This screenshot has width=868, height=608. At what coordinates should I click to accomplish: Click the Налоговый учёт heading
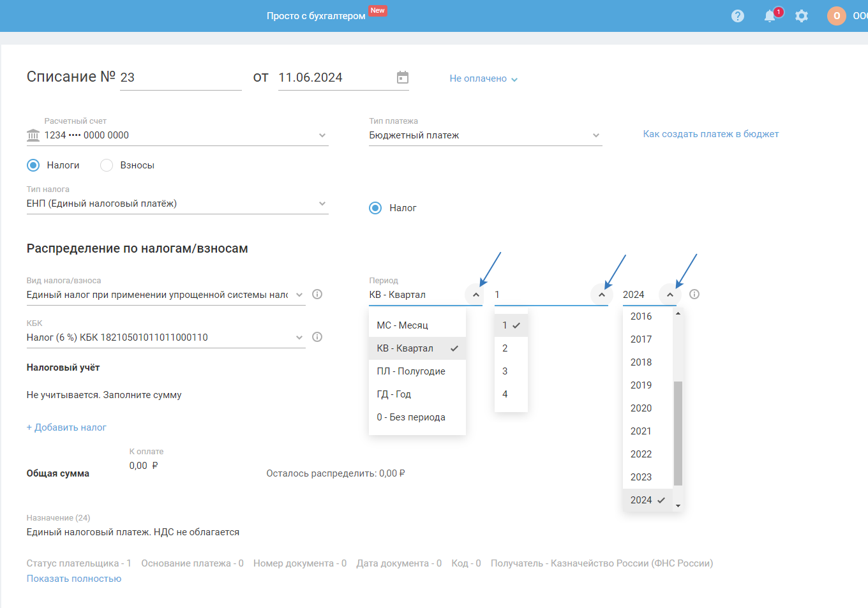(x=63, y=367)
